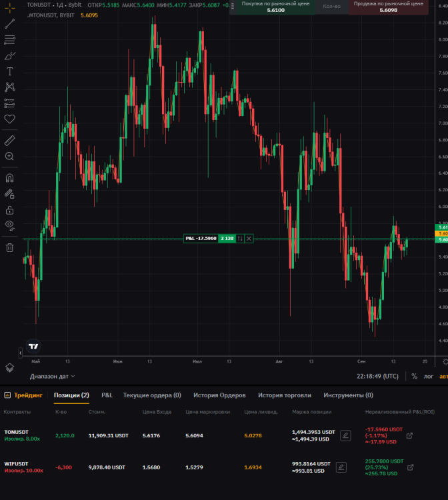Activate the zoom in magnifier tool
The width and height of the screenshot is (448, 500).
tap(9, 157)
